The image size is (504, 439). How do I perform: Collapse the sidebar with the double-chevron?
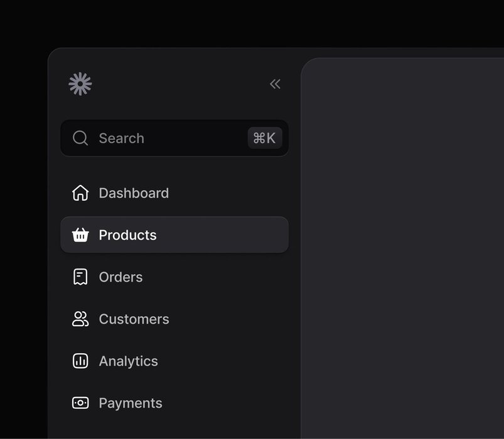point(275,84)
